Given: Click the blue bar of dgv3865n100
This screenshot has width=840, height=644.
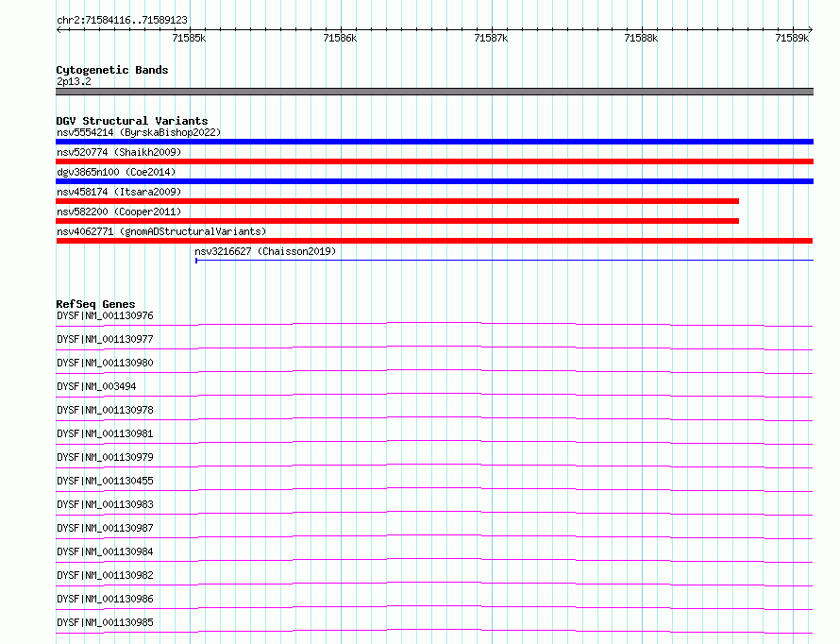Looking at the screenshot, I should [434, 181].
